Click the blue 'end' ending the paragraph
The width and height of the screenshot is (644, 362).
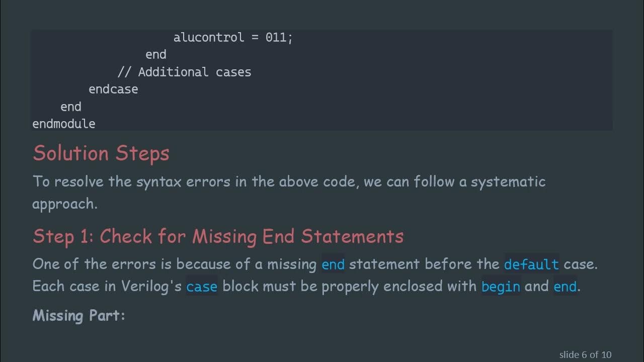565,287
